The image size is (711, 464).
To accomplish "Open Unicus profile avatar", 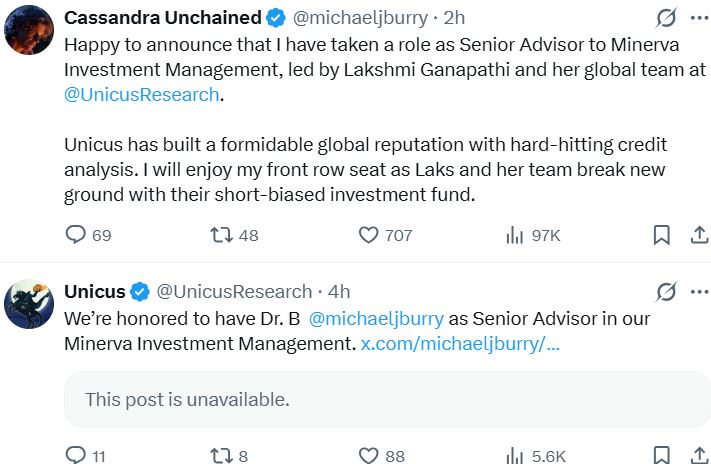I will (x=29, y=304).
